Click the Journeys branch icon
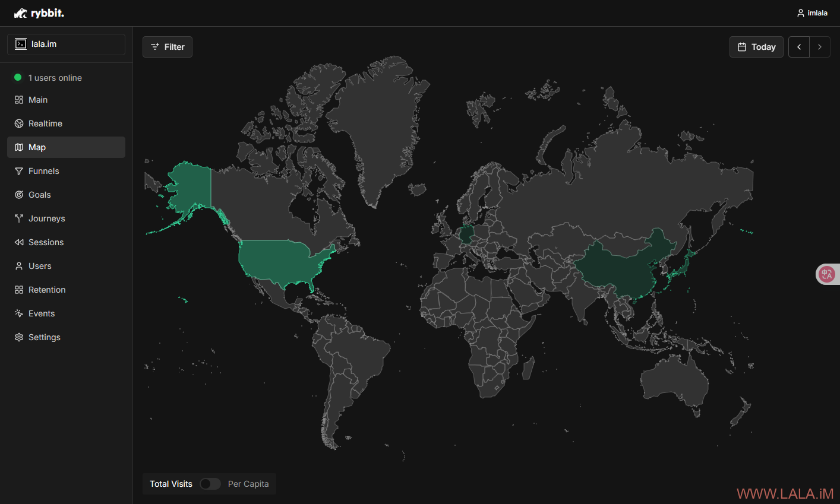The width and height of the screenshot is (840, 504). pyautogui.click(x=19, y=218)
